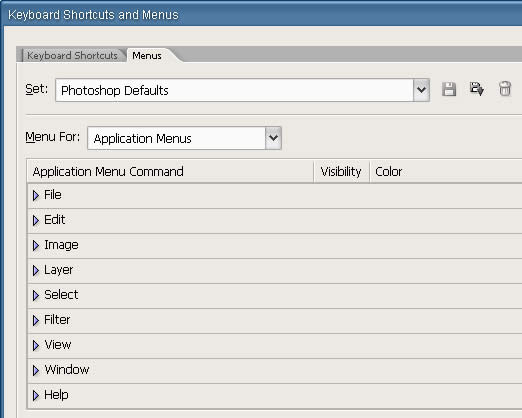522x418 pixels.
Task: Expand the Help menu triangle
Action: pyautogui.click(x=36, y=395)
